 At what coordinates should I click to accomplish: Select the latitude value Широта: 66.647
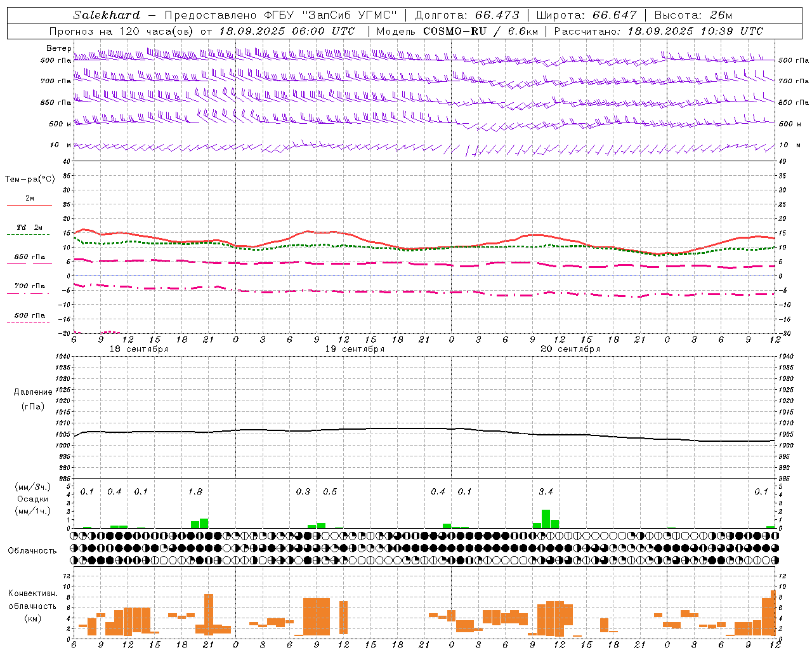[587, 15]
